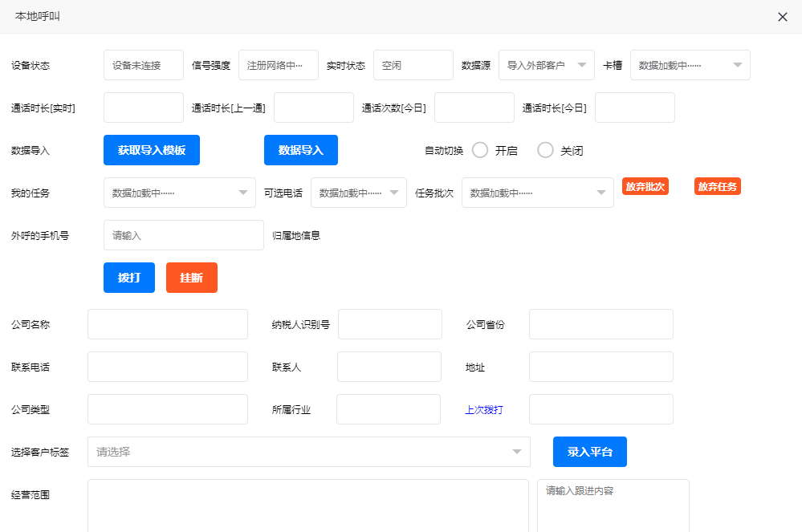
Task: Click the 地址 field
Action: pos(601,367)
